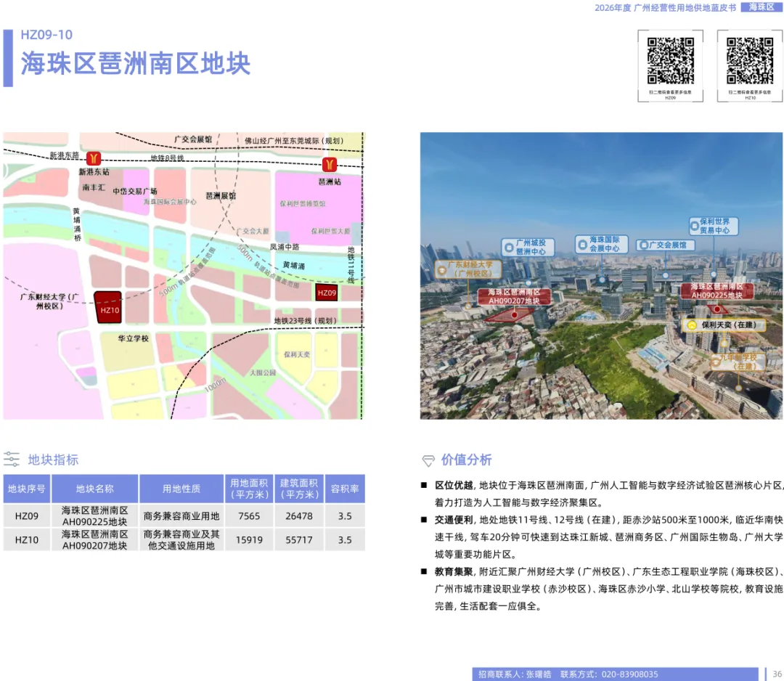Select the red HZ10 parcel marker on map
784x681 pixels.
pyautogui.click(x=108, y=307)
